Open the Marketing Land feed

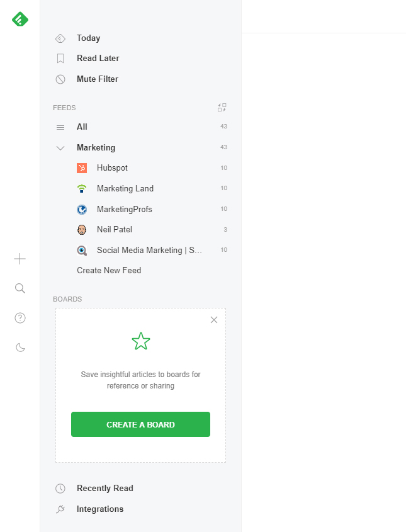pos(125,189)
